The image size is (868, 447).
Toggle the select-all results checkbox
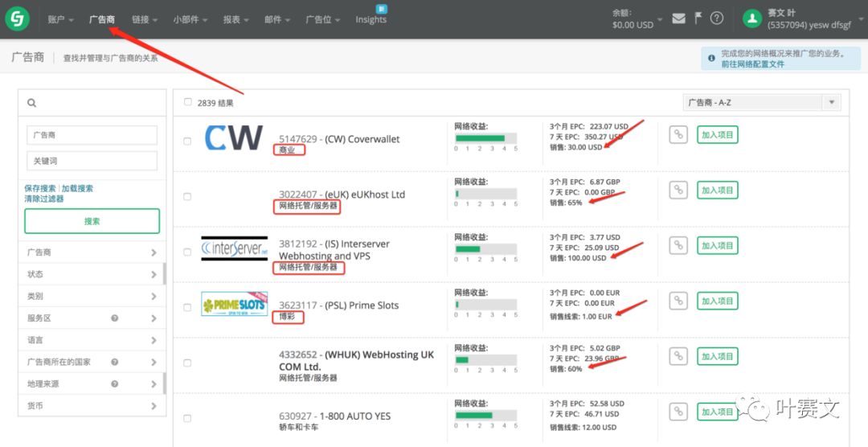187,102
